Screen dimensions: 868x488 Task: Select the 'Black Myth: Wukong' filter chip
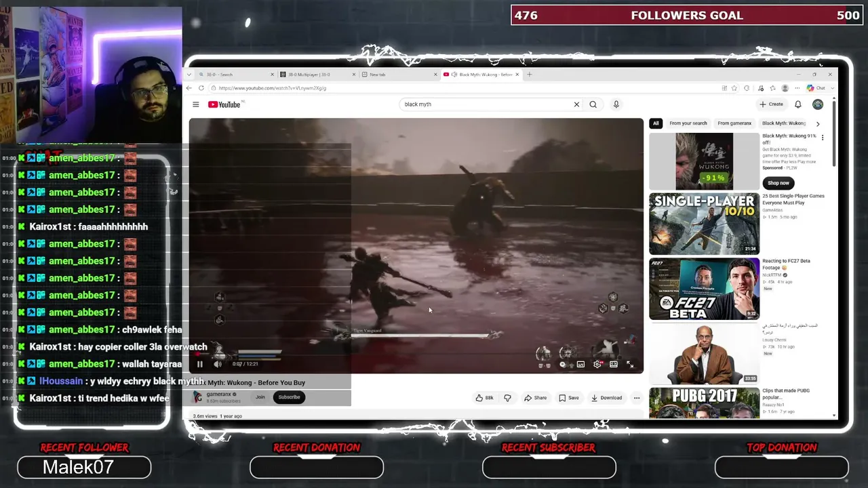pos(784,123)
